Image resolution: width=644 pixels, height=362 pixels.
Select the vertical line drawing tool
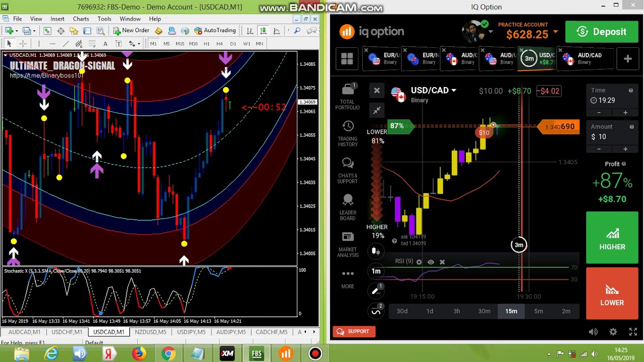point(39,44)
